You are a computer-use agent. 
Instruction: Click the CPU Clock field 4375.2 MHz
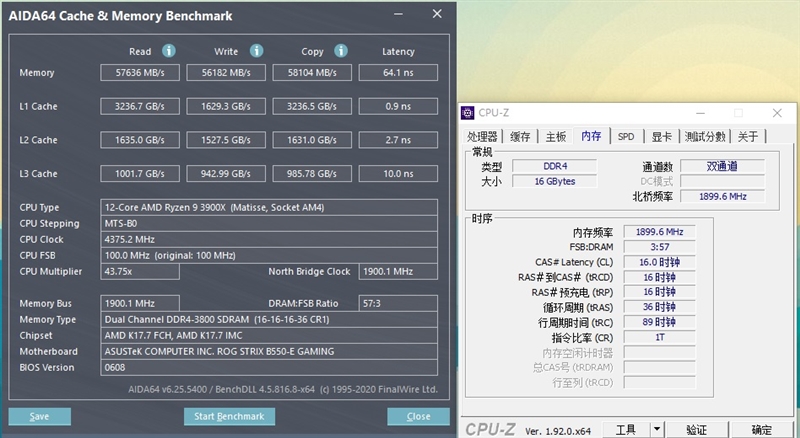(x=269, y=239)
